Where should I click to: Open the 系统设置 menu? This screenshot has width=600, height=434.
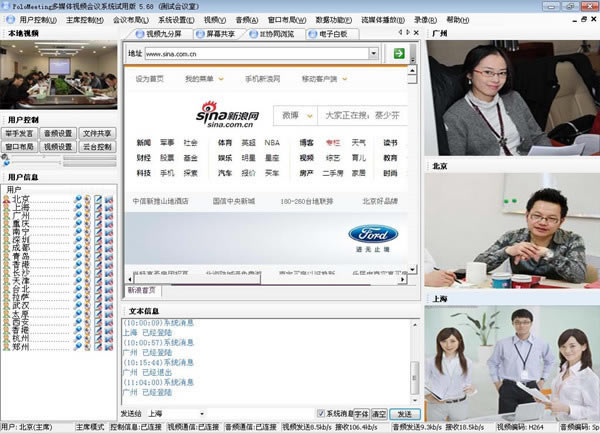point(176,20)
